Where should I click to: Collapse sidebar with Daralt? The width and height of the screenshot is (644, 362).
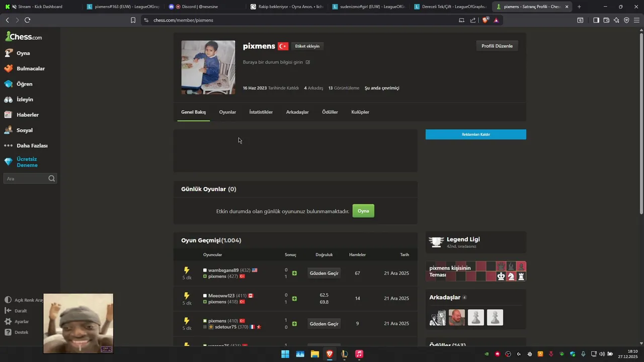[16, 311]
